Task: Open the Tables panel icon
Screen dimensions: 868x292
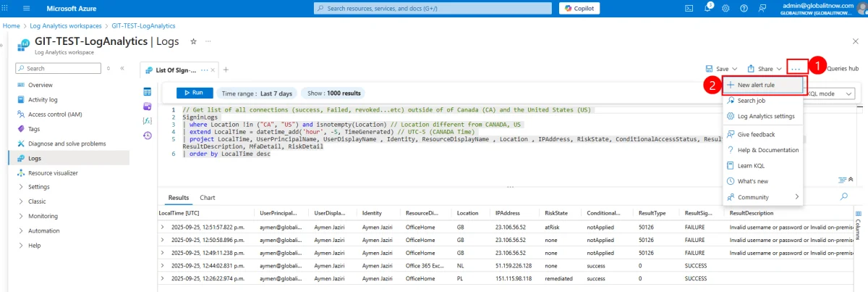Action: pyautogui.click(x=148, y=92)
